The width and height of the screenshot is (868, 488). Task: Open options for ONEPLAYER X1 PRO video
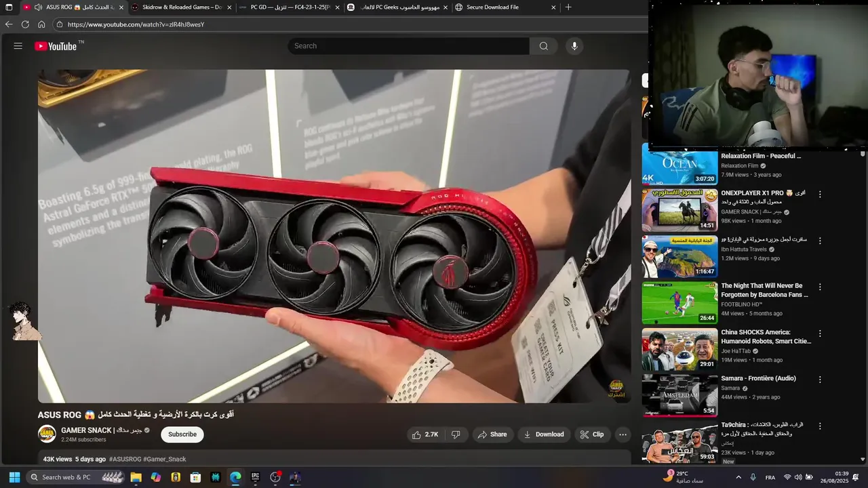[x=820, y=194]
